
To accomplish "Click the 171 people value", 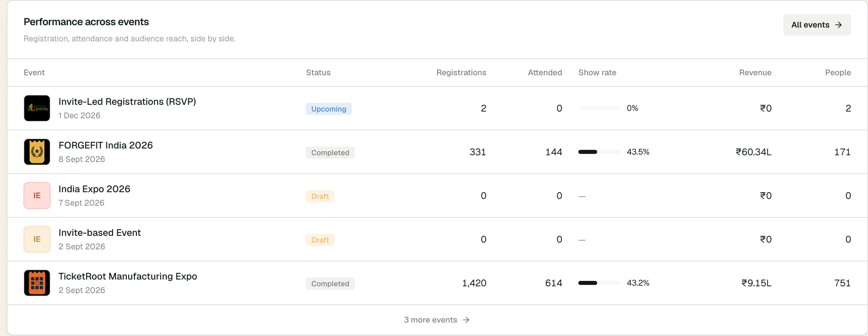I will pos(842,152).
